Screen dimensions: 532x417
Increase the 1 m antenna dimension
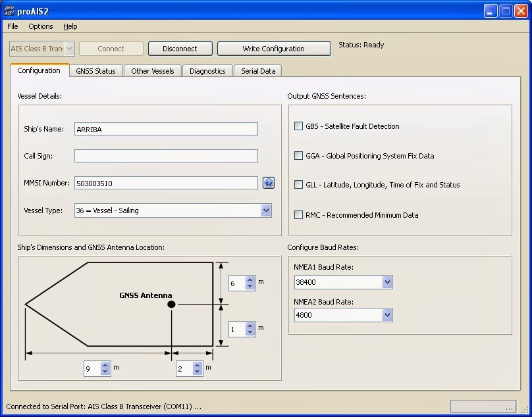coord(250,326)
